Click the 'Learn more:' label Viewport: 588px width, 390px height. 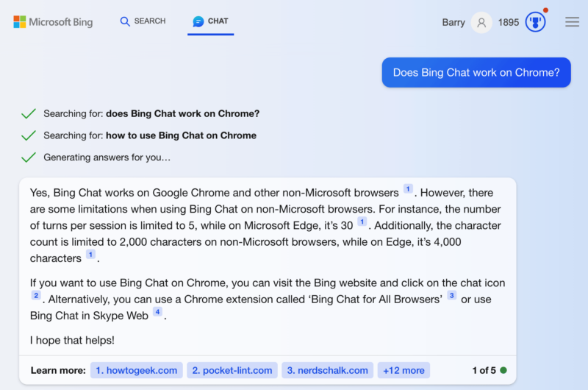point(58,370)
